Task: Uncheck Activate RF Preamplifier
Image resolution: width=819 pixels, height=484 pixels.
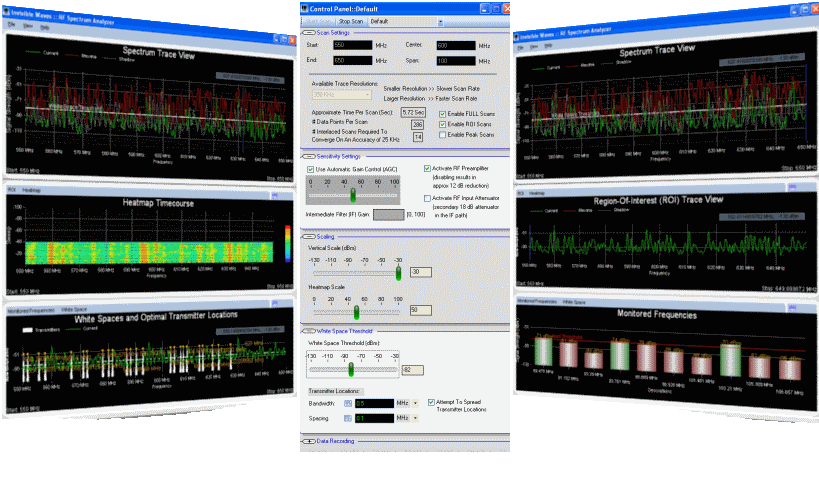Action: (427, 169)
